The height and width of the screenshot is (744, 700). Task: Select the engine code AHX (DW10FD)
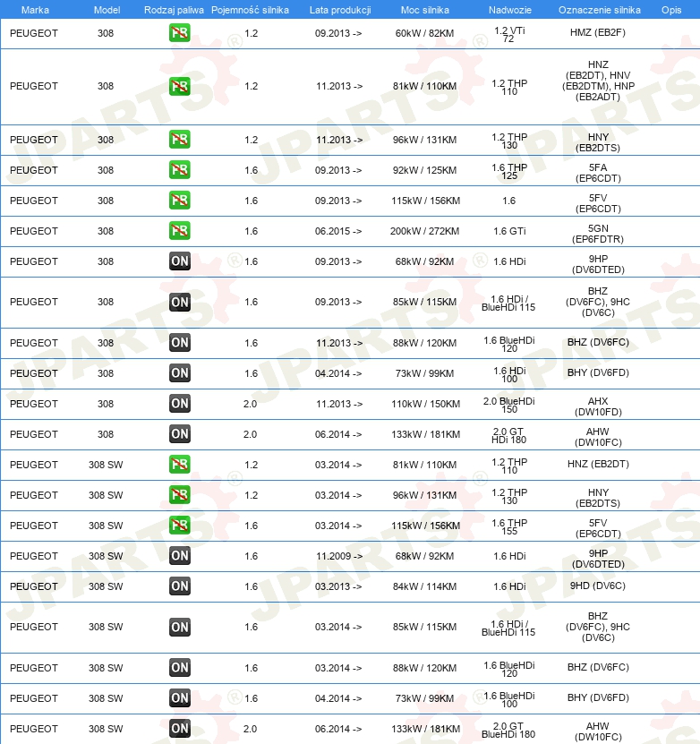(598, 406)
